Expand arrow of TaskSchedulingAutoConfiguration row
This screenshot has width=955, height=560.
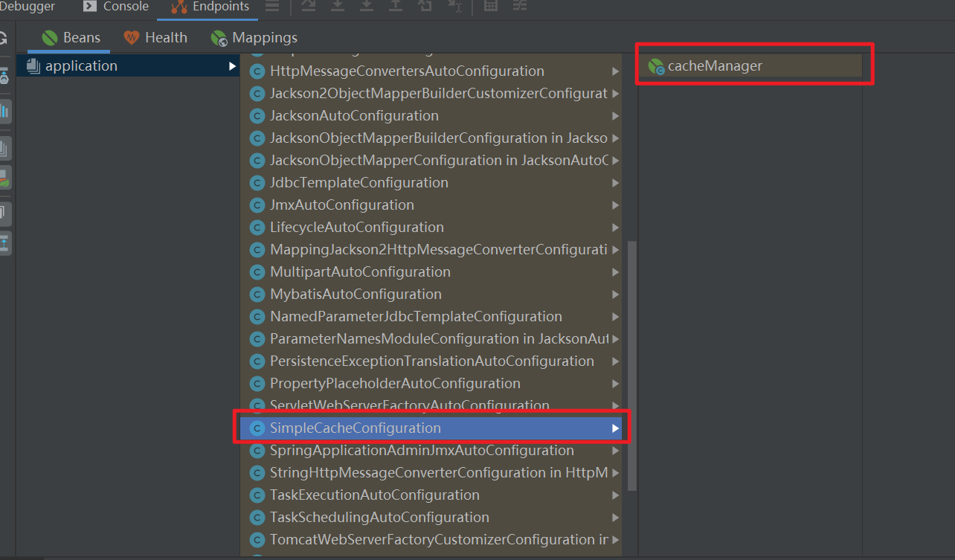coord(615,518)
